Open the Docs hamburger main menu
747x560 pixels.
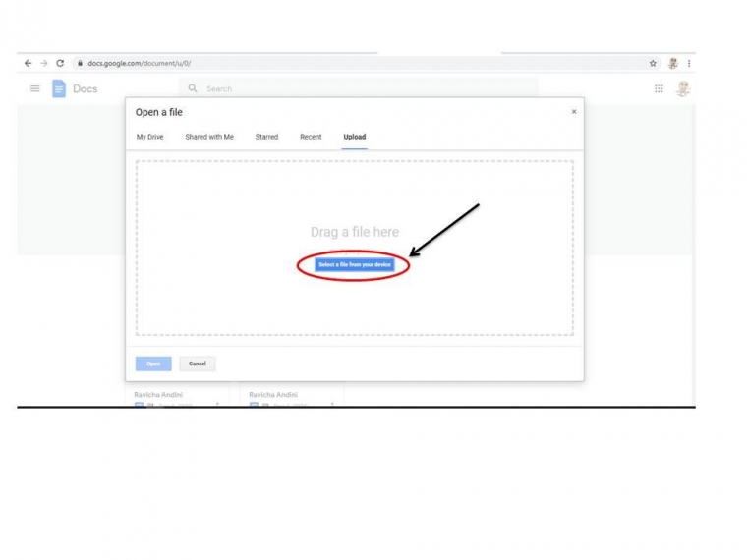click(34, 88)
